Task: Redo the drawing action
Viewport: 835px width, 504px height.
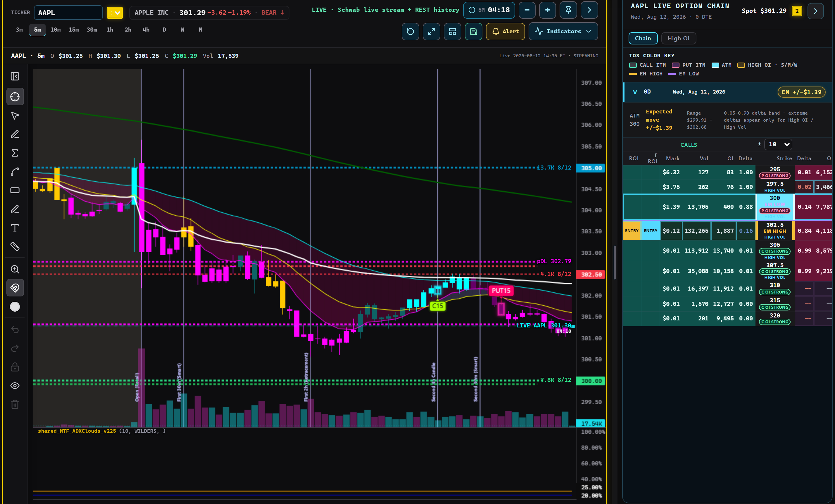Action: tap(15, 348)
